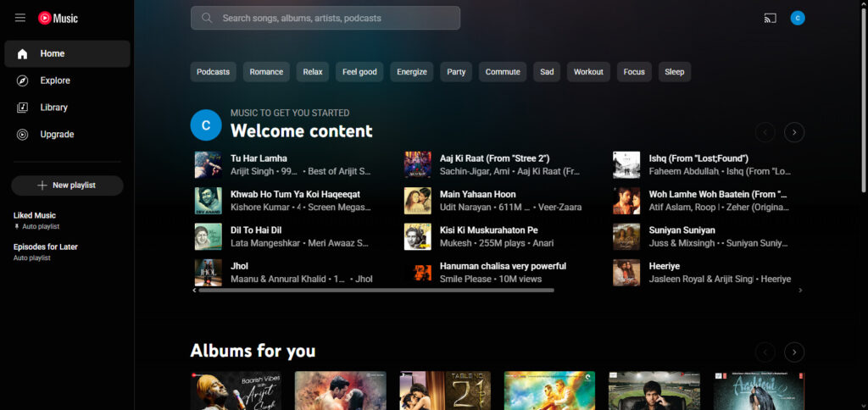
Task: Select the Workout mood chip
Action: pyautogui.click(x=588, y=72)
